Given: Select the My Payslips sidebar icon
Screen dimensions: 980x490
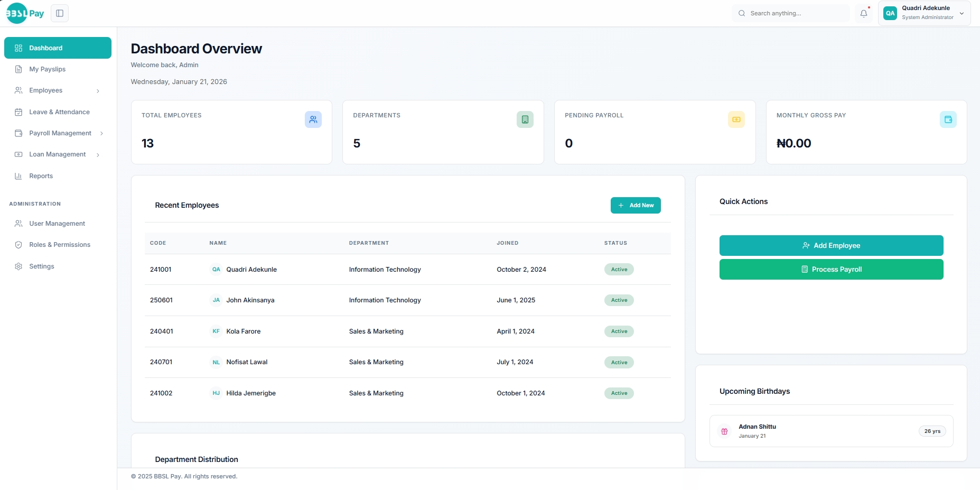Looking at the screenshot, I should pos(18,69).
